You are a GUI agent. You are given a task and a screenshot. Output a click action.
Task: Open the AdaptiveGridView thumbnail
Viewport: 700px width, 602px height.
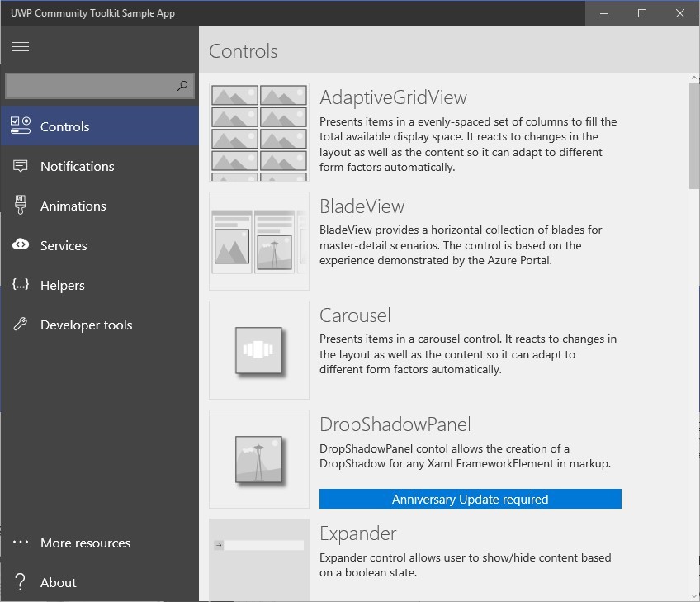click(259, 132)
